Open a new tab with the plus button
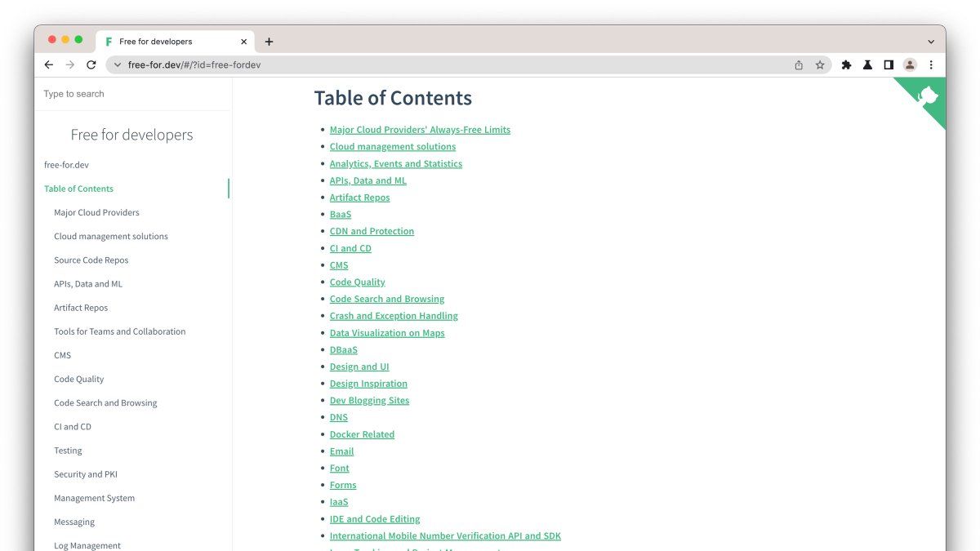Image resolution: width=980 pixels, height=551 pixels. (x=269, y=42)
